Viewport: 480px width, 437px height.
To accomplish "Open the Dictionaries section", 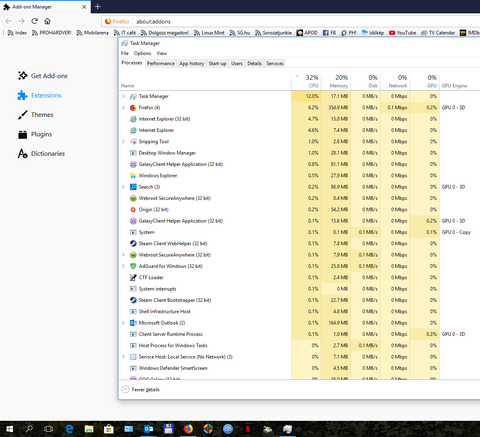I will (41, 154).
